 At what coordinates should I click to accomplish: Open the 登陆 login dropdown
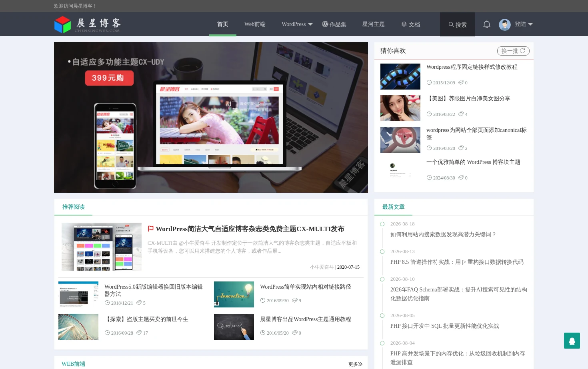pyautogui.click(x=524, y=24)
